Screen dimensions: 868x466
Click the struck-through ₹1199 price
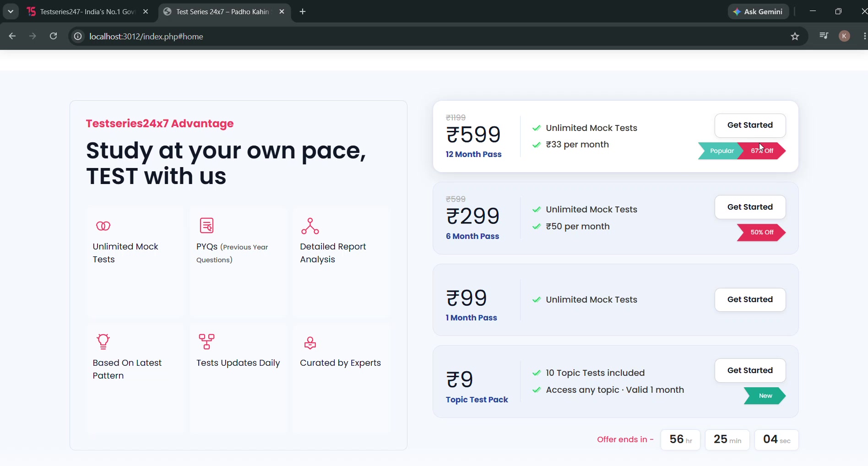pos(456,118)
